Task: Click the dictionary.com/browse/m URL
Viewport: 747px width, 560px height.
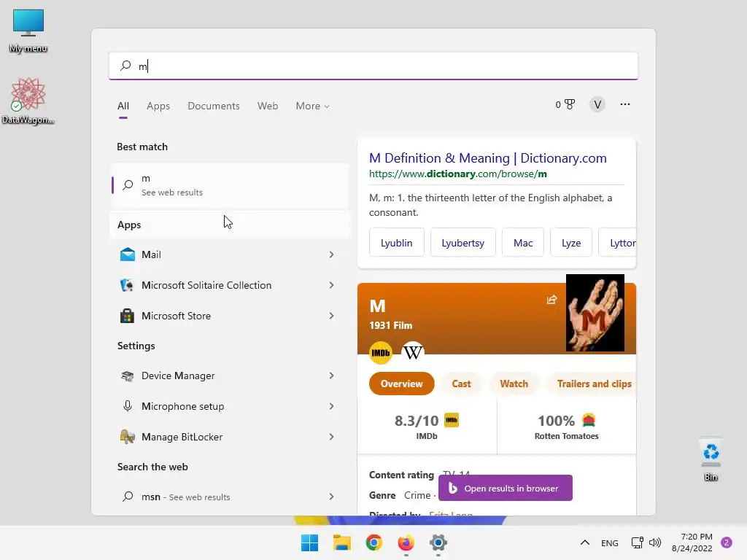Action: (458, 174)
